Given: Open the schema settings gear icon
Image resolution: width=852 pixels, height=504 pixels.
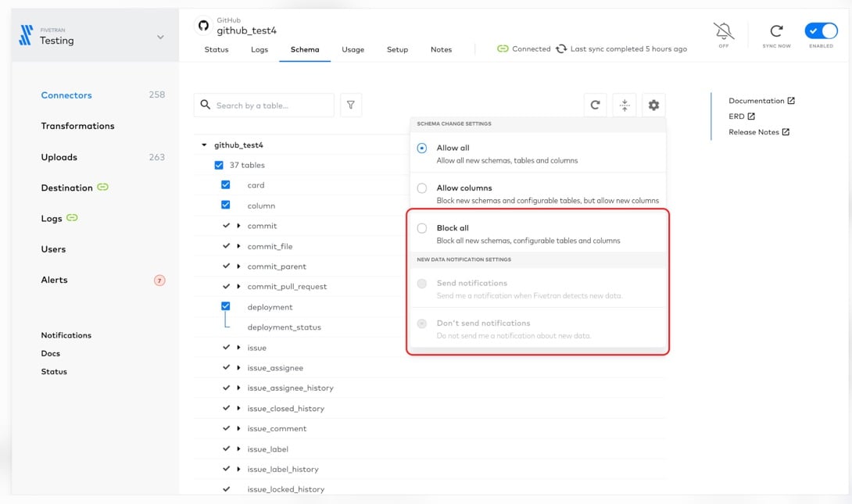Looking at the screenshot, I should [653, 105].
